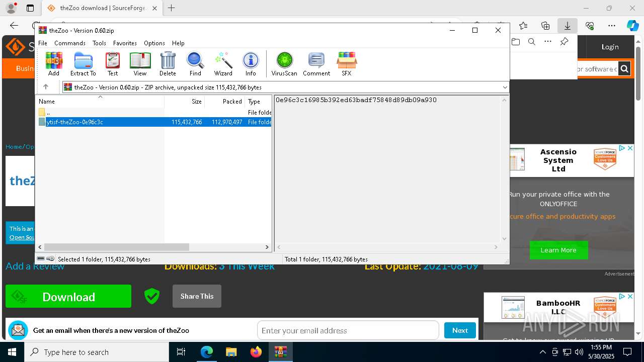Open downloads folder icon in panel
The height and width of the screenshot is (362, 644).
click(x=516, y=42)
